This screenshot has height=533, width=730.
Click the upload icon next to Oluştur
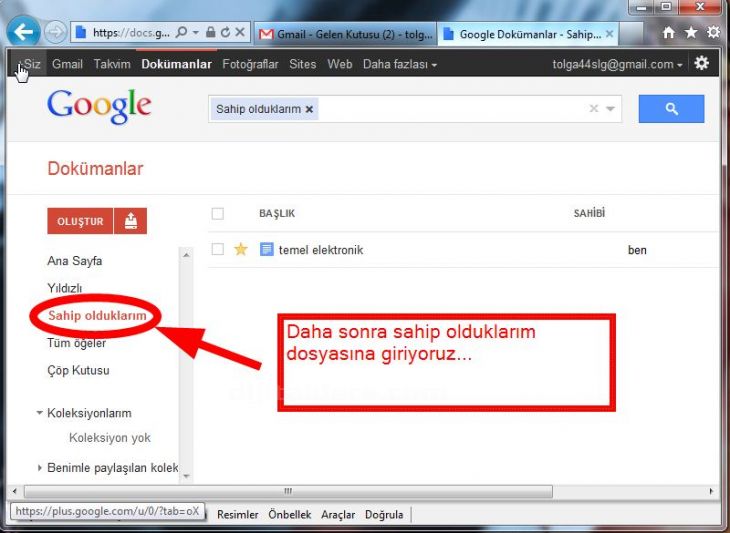coord(130,221)
